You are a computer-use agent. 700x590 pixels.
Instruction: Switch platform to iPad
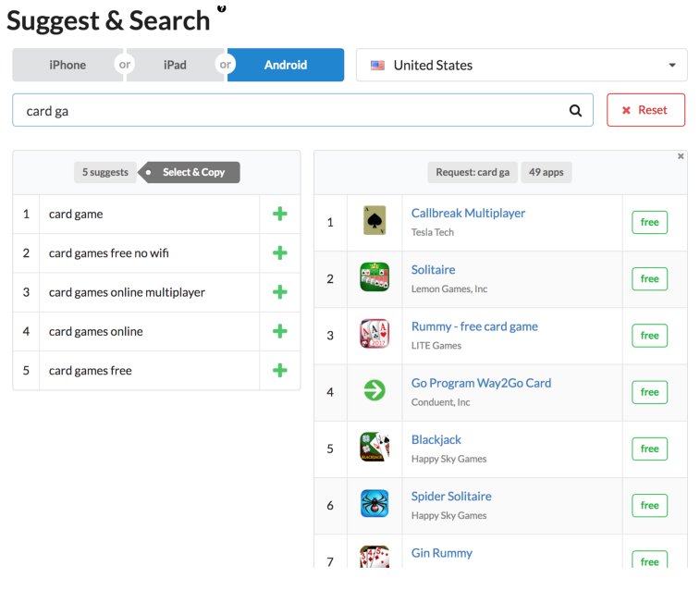(x=175, y=65)
